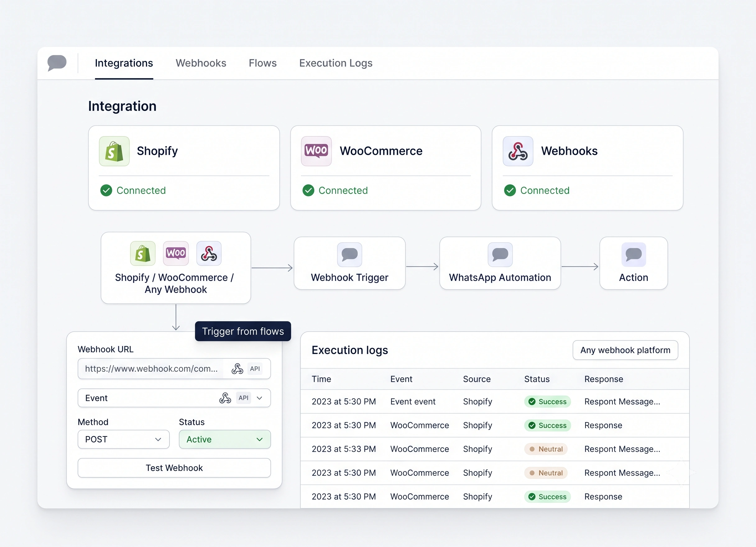
Task: Open the Webhooks tab
Action: [201, 63]
